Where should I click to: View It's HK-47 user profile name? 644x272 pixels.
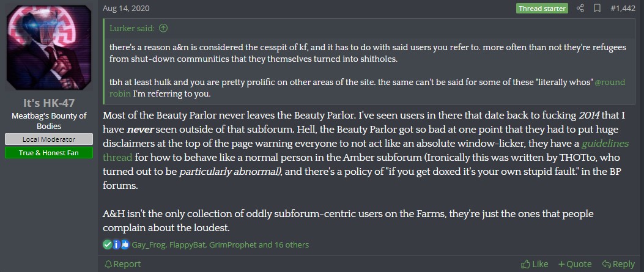pyautogui.click(x=49, y=103)
